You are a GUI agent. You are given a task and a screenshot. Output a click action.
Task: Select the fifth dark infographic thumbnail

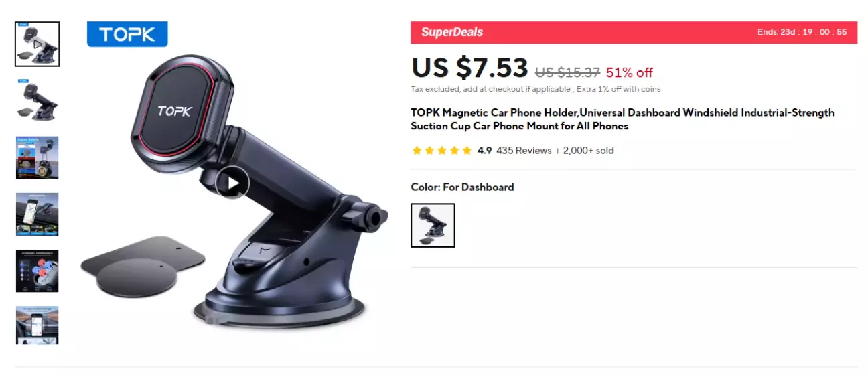38,271
